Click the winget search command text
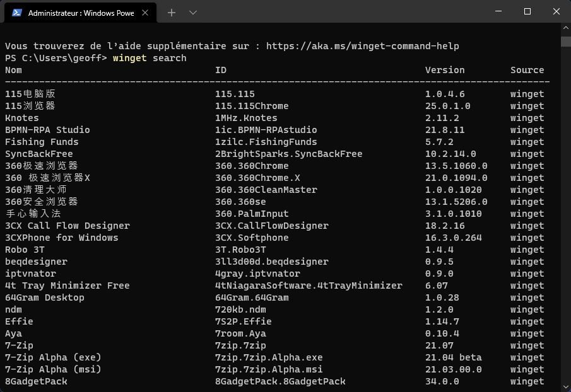This screenshot has height=392, width=571. [150, 58]
